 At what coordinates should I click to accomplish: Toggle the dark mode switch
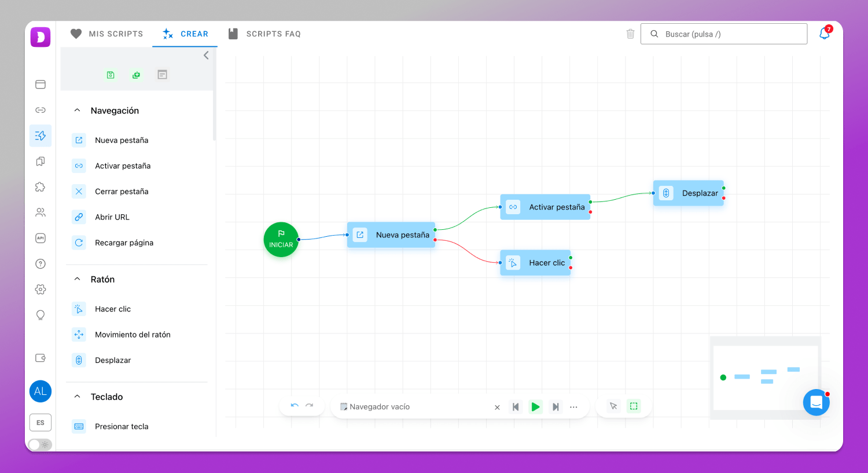pos(40,445)
